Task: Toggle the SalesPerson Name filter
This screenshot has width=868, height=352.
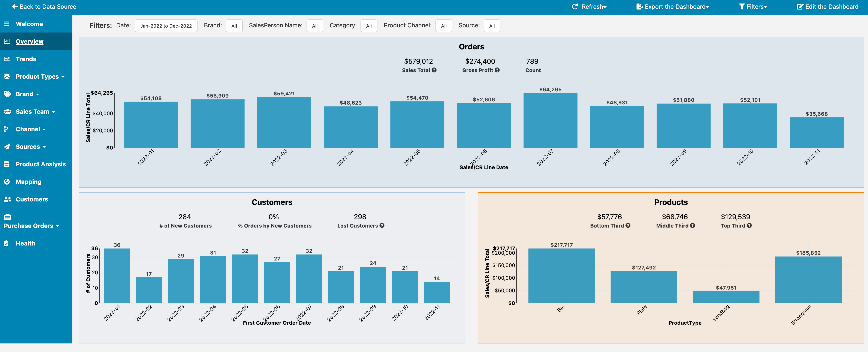Action: (314, 25)
